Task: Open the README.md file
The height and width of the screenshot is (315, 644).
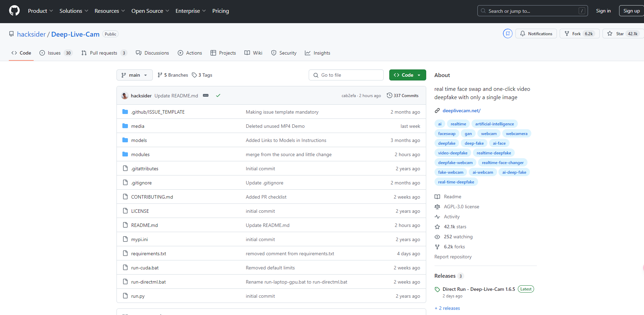Action: (144, 225)
